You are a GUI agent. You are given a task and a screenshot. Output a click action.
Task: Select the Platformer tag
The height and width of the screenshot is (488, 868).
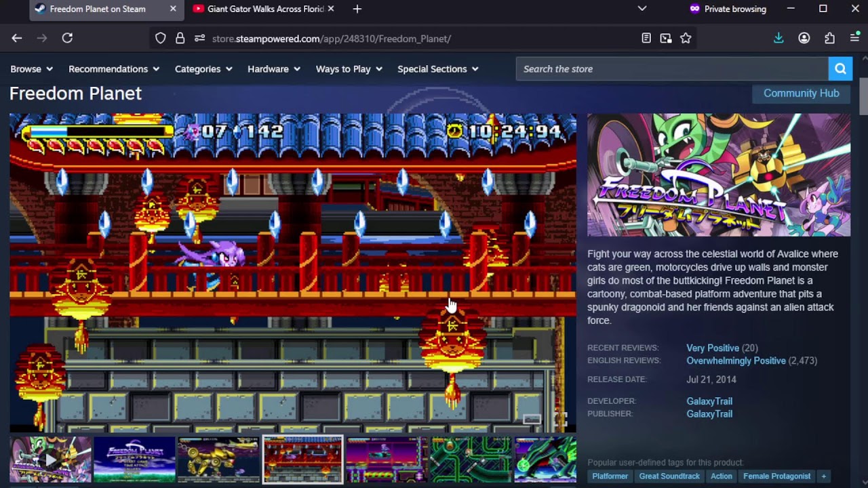(610, 476)
